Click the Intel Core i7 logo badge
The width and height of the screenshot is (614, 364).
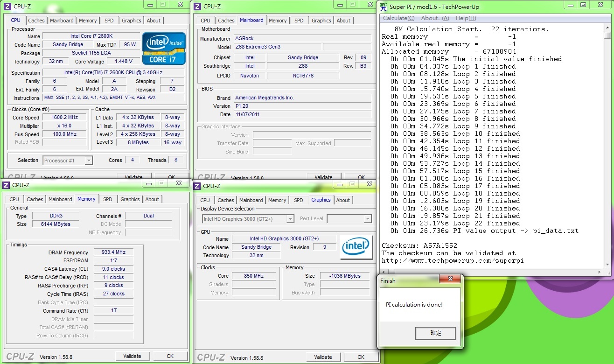pos(164,49)
